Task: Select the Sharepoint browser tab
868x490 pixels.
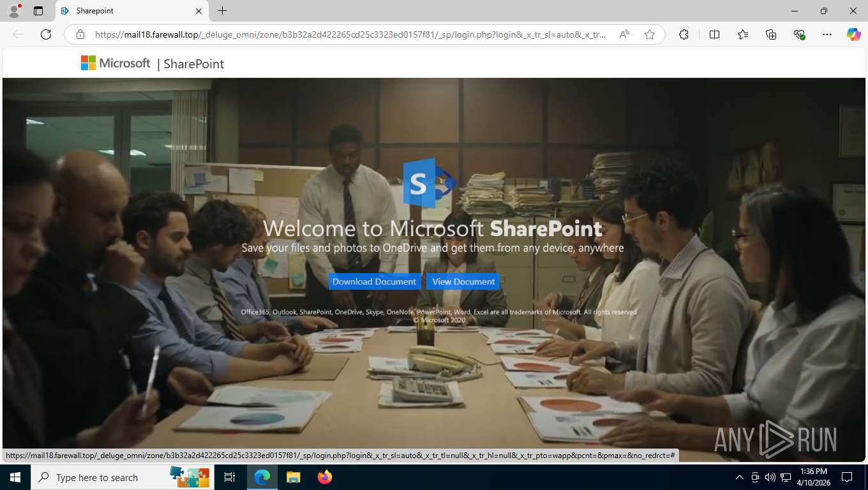Action: (131, 11)
